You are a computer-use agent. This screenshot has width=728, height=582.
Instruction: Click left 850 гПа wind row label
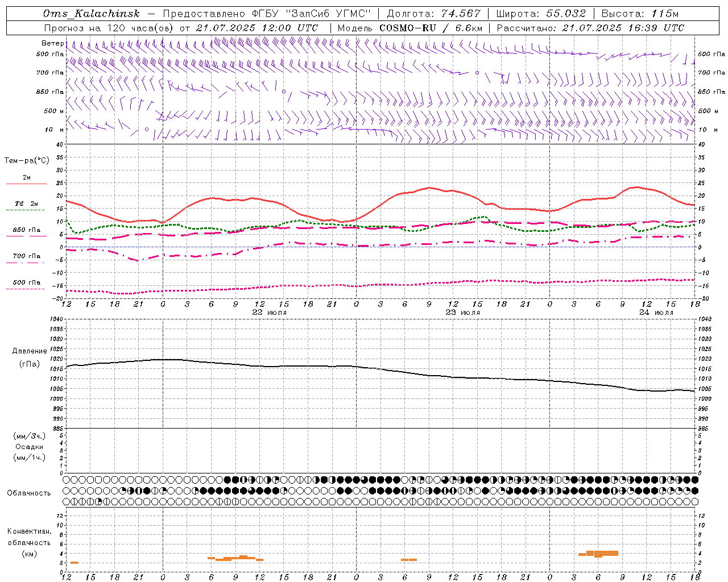(50, 92)
